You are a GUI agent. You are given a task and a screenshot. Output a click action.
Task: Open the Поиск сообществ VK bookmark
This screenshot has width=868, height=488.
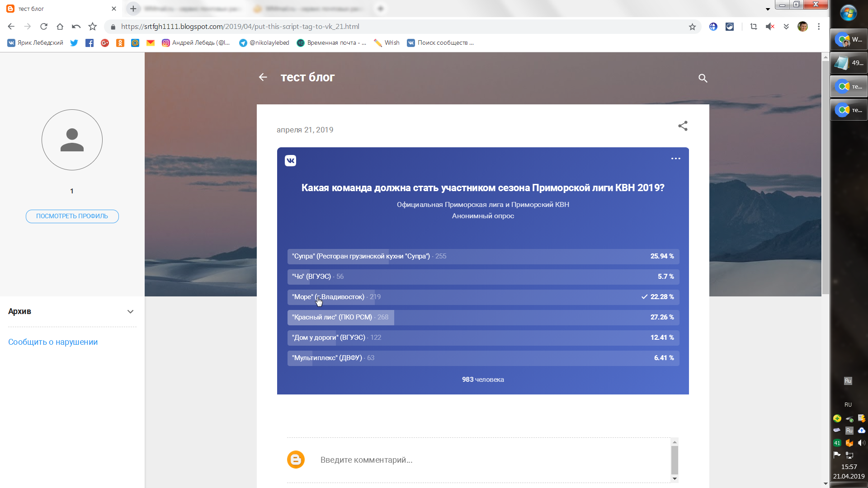440,43
